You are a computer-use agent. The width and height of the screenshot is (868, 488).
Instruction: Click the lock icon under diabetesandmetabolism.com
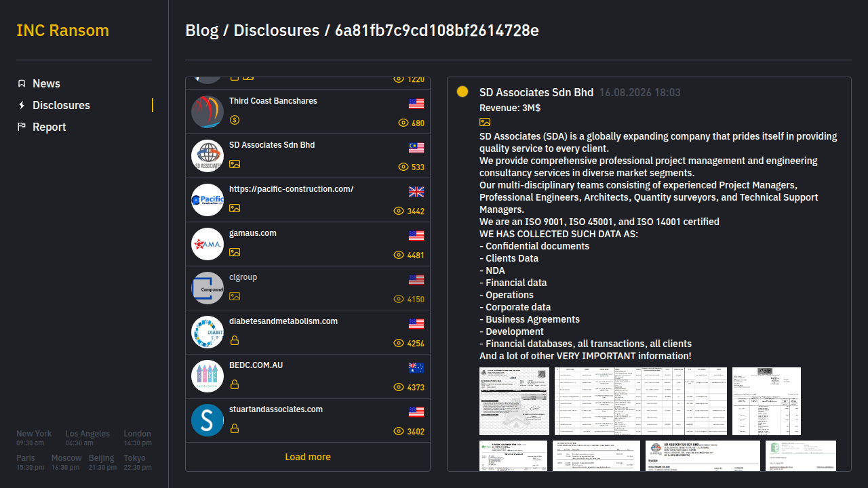click(x=235, y=340)
